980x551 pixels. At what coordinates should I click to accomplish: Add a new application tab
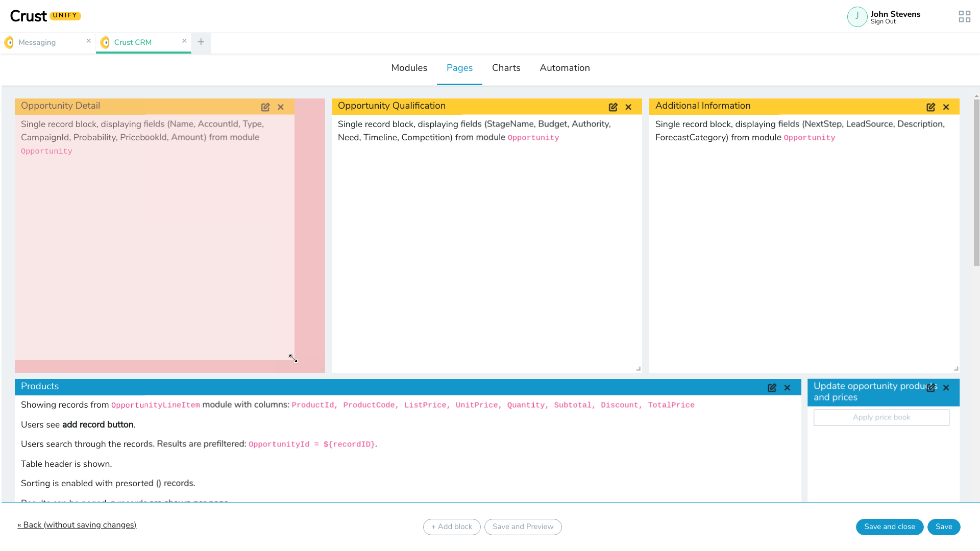[201, 42]
